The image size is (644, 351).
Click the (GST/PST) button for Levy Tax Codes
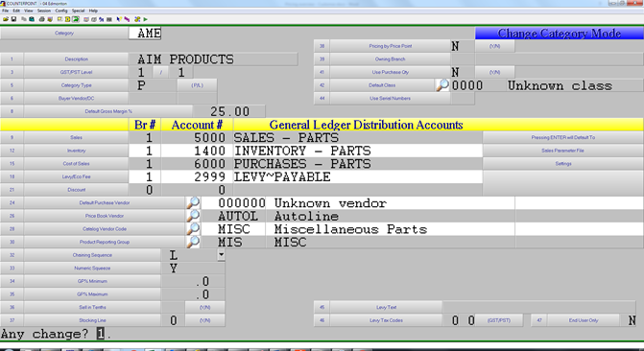[x=499, y=320]
